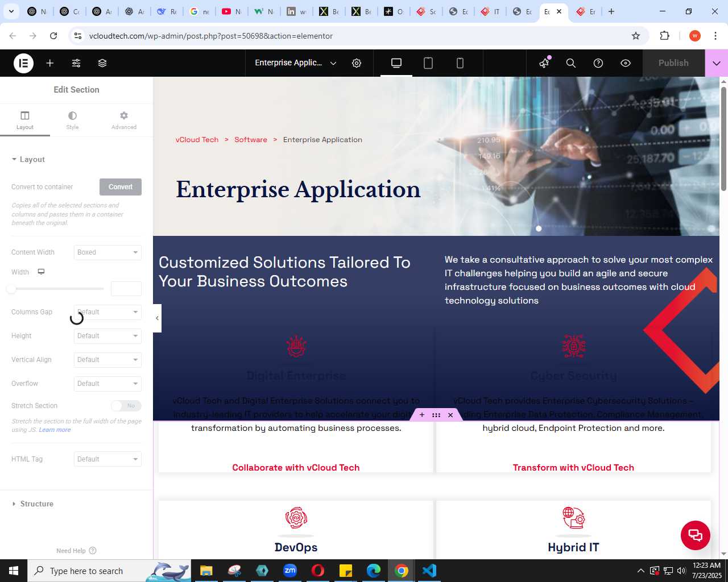Expand the Structure section
The width and height of the screenshot is (728, 582).
tap(33, 504)
